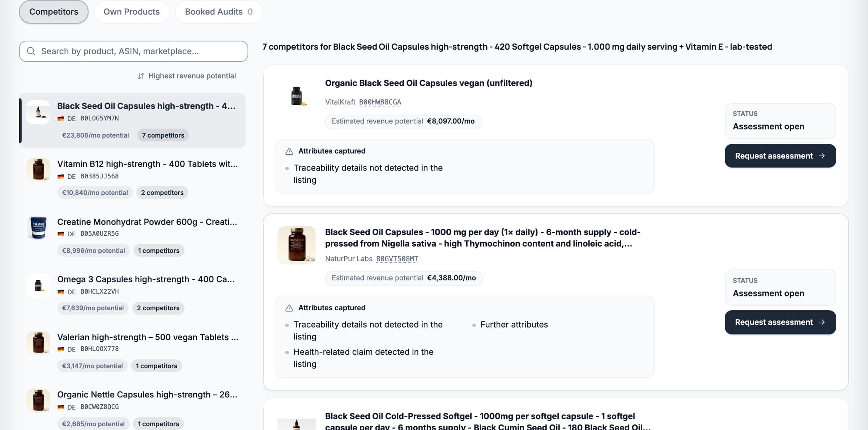This screenshot has height=430, width=868.
Task: Click German flag beside B0385JJ568
Action: click(61, 177)
